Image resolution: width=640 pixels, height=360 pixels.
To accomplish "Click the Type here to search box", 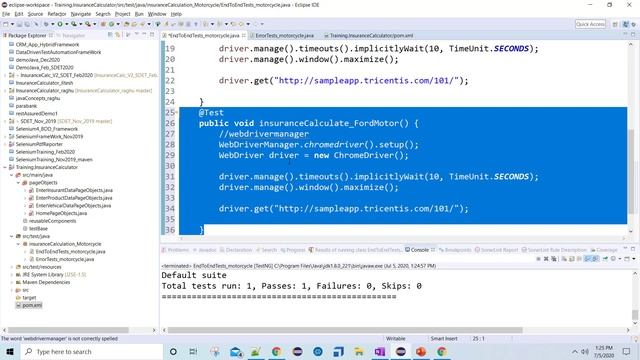I will [x=91, y=351].
